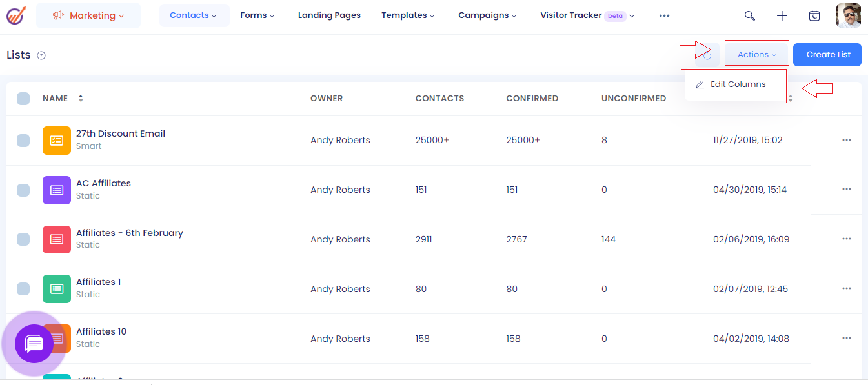Click the AC Affiliates list icon
868x385 pixels.
57,190
